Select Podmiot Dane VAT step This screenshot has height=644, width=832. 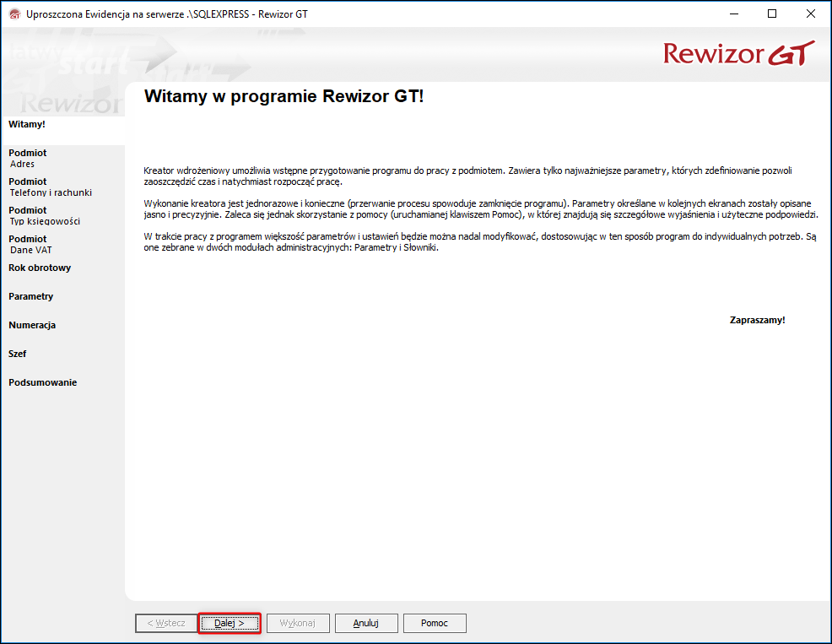point(30,244)
